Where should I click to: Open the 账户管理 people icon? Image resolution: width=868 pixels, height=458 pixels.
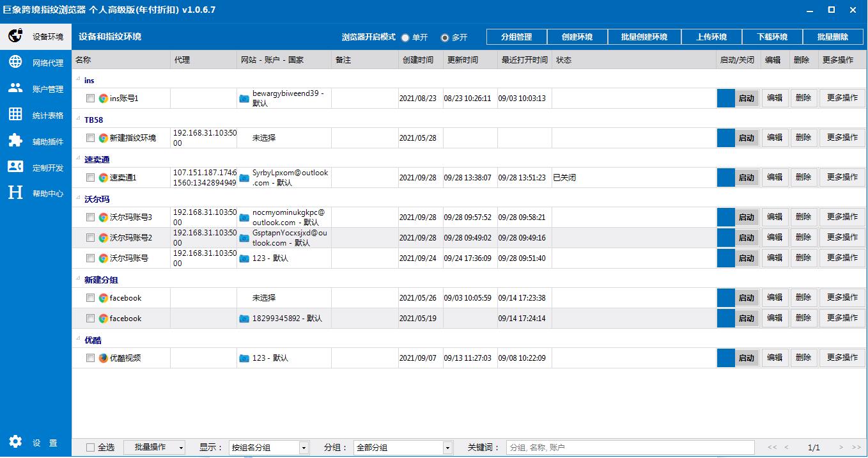click(x=15, y=88)
